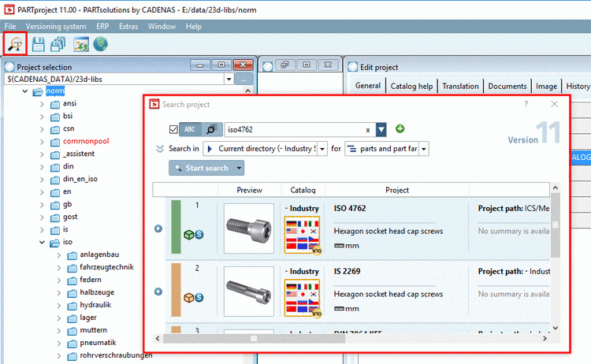Click the blue S icon in row 2
The height and width of the screenshot is (364, 591).
tap(199, 297)
